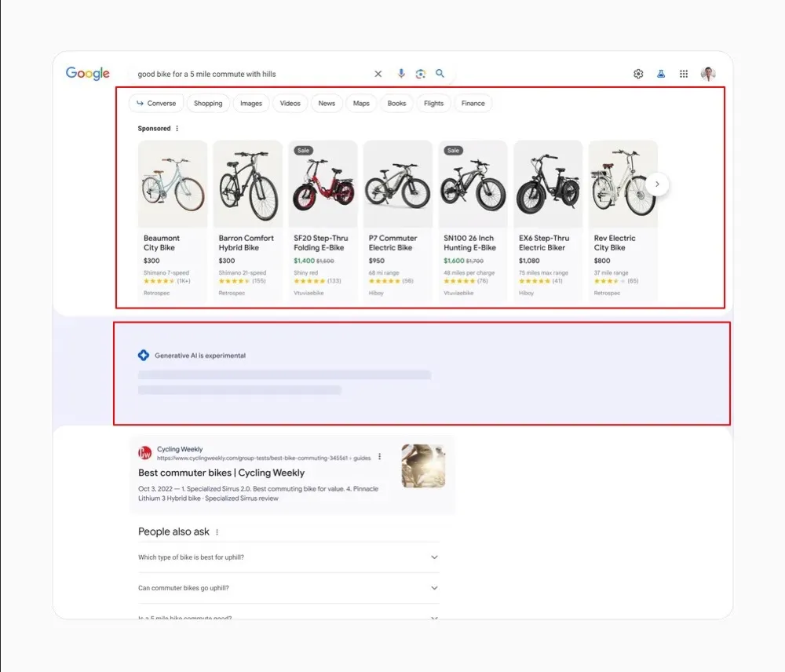Click the $950 price text
785x672 pixels.
(377, 261)
